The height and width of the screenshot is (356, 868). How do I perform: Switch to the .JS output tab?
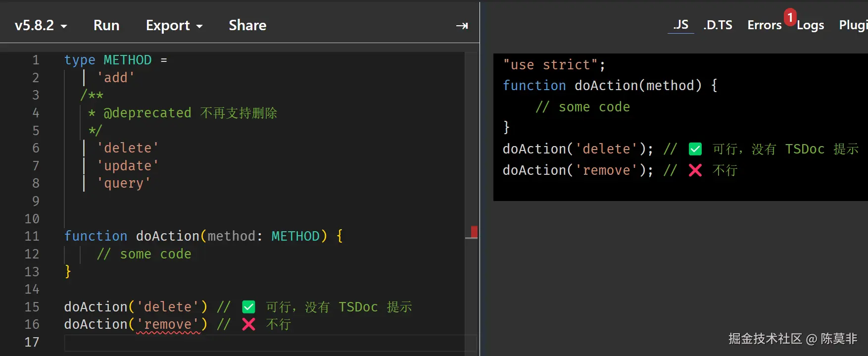680,25
